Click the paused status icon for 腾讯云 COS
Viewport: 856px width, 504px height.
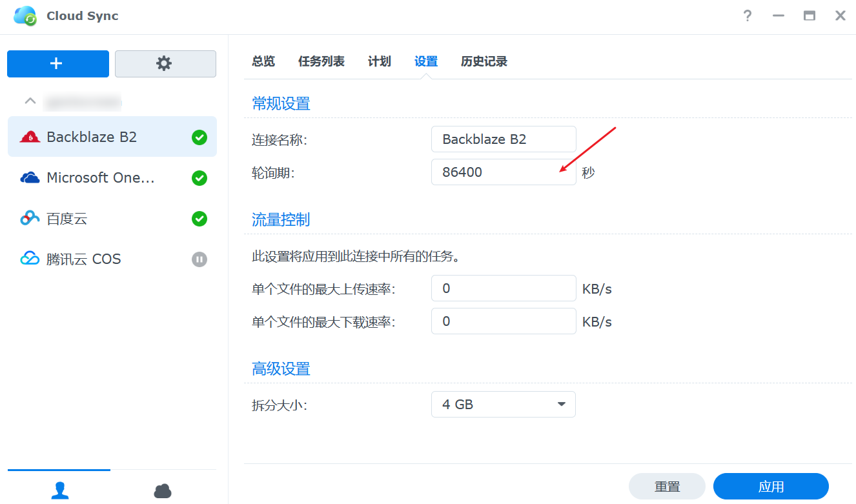(199, 259)
